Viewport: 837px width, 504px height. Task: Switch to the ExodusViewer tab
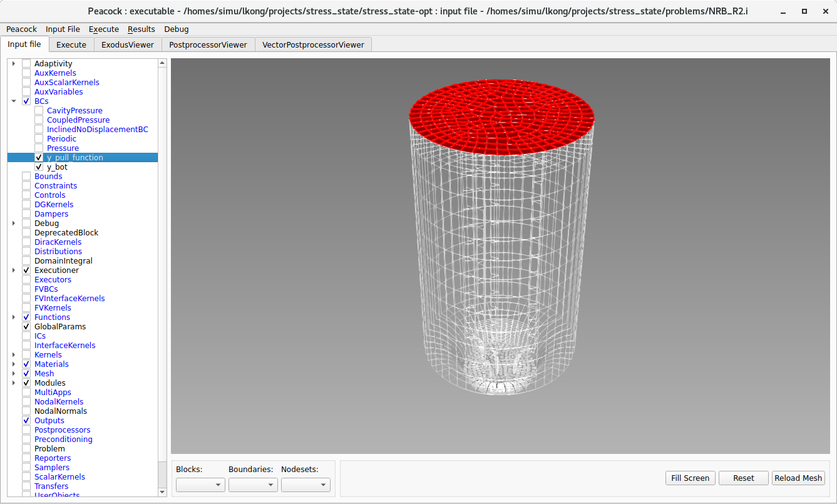tap(127, 44)
